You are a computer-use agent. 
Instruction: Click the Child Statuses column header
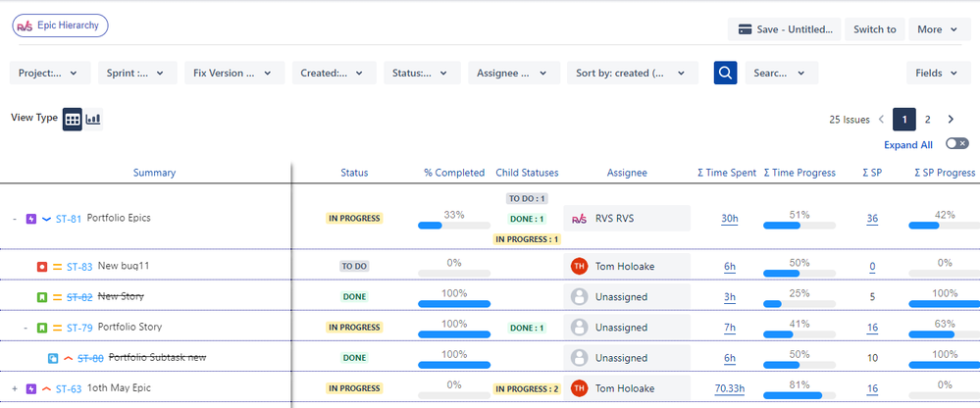(x=527, y=173)
